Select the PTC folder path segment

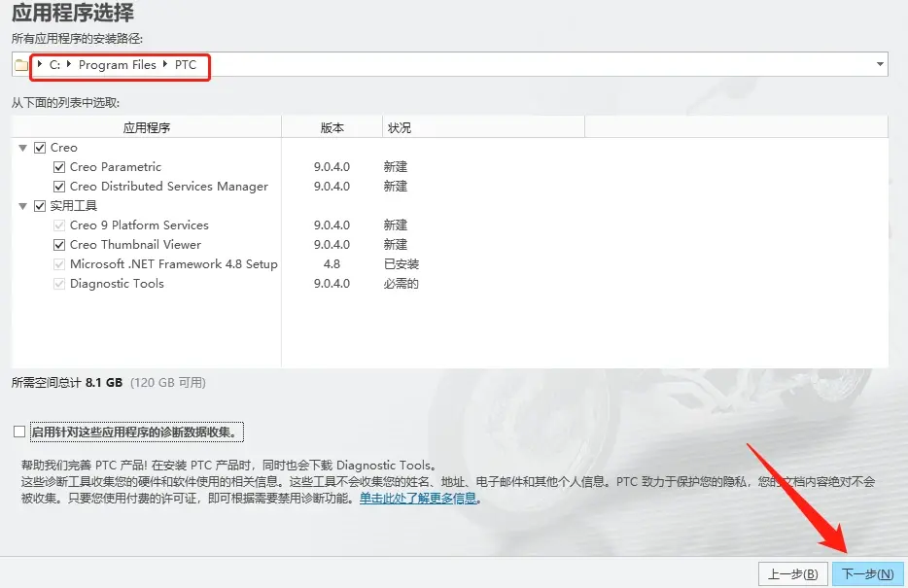click(x=186, y=65)
